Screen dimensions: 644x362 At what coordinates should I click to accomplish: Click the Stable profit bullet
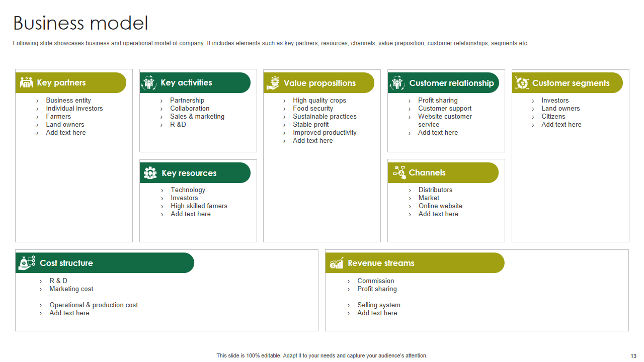click(311, 125)
